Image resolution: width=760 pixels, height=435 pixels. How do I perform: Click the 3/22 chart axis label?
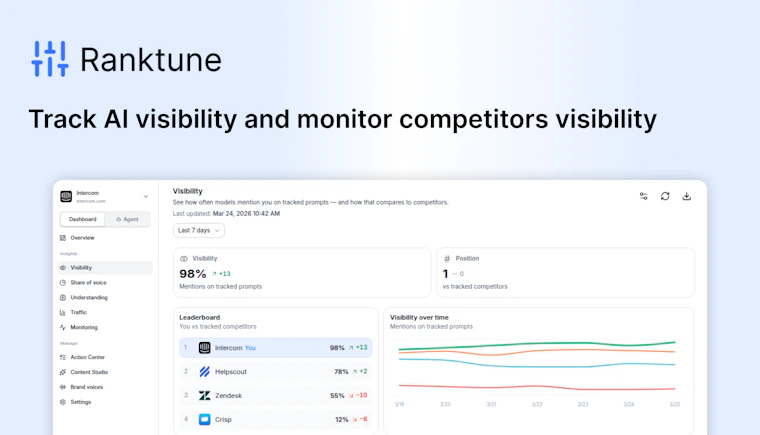click(537, 404)
